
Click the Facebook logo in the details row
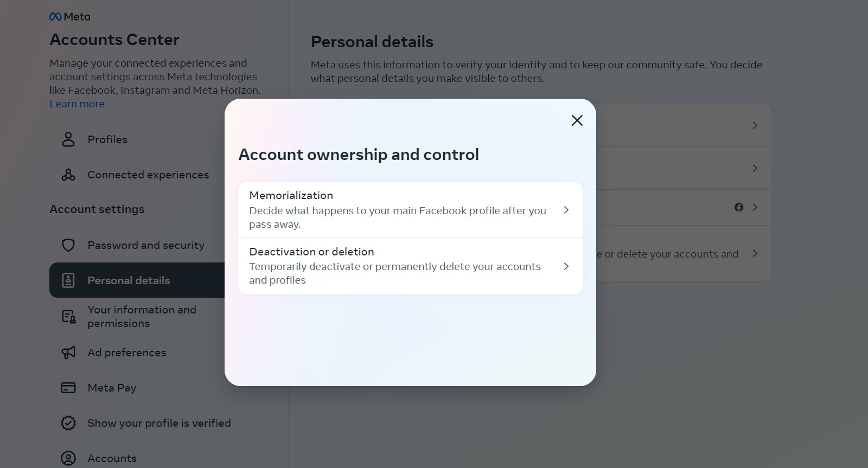coord(739,207)
